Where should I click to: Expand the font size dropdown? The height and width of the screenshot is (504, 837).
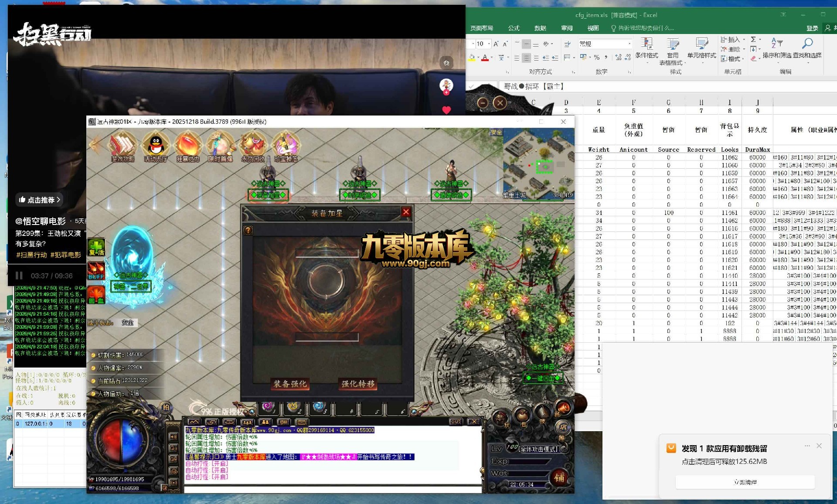[x=489, y=44]
